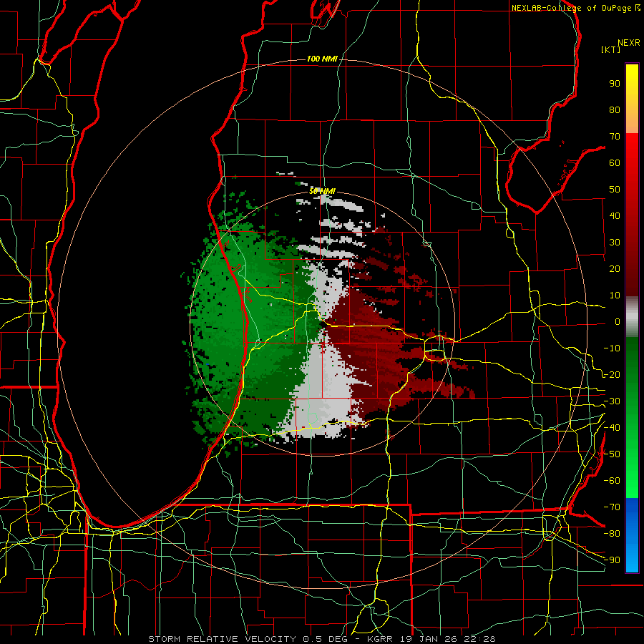Select the -60 knot scale label

point(612,481)
